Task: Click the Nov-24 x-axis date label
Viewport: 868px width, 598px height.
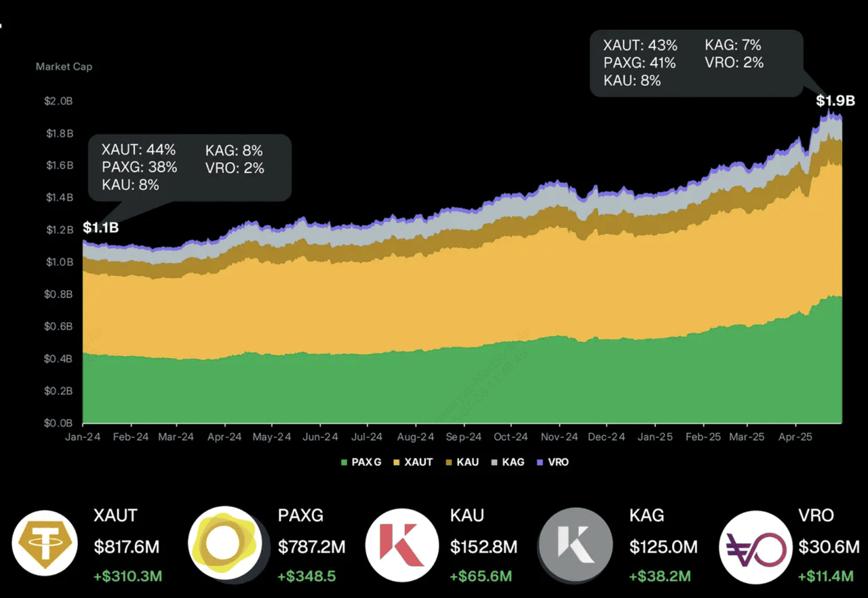Action: [x=561, y=437]
